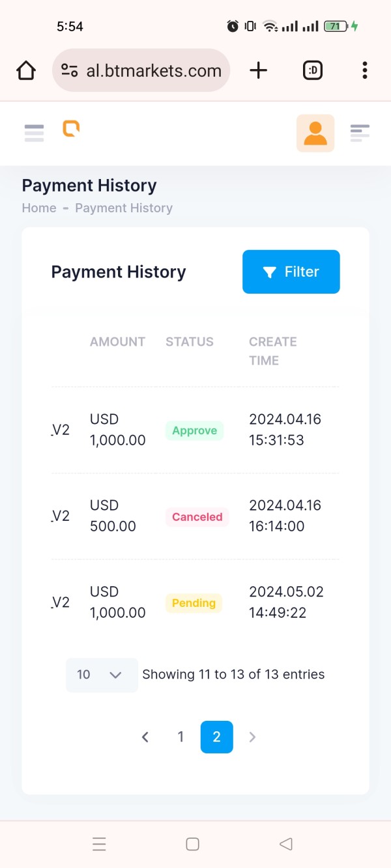Open the right-side lines menu icon
391x868 pixels.
point(360,133)
